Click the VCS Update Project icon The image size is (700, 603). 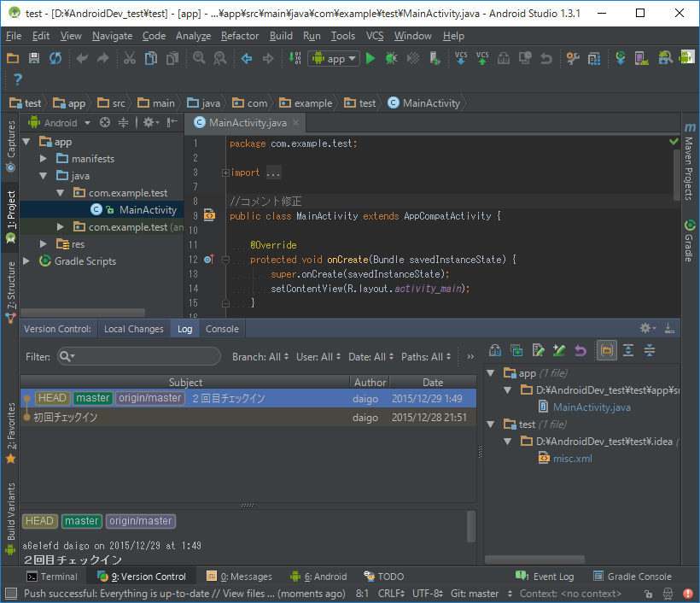pyautogui.click(x=461, y=59)
